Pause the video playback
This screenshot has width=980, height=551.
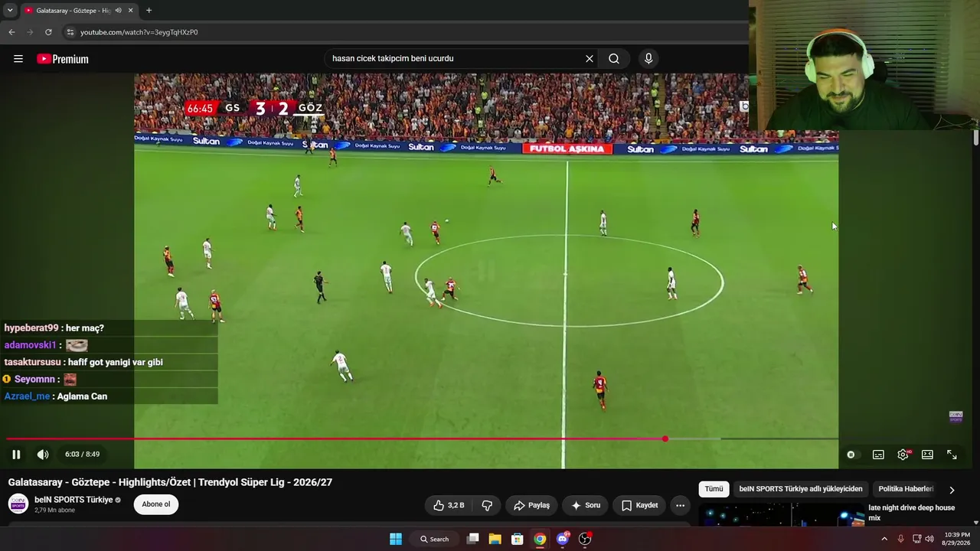click(16, 455)
